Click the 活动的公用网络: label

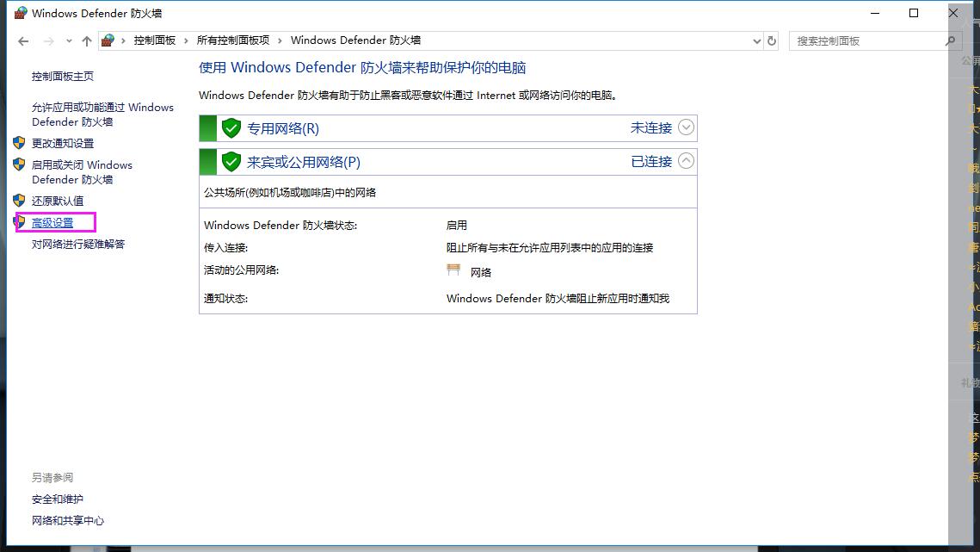241,270
